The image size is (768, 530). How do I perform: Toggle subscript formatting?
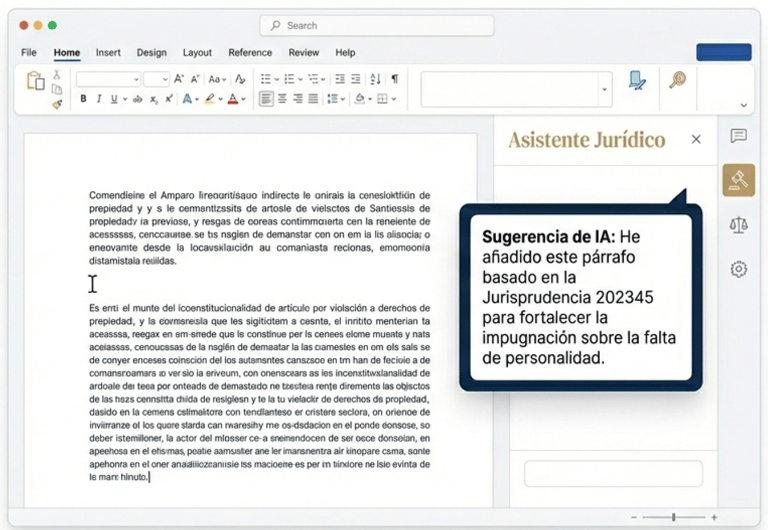tap(154, 99)
